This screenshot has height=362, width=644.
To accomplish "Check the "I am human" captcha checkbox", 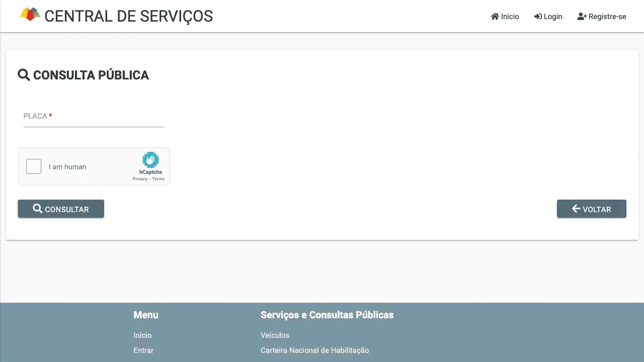I will click(34, 166).
